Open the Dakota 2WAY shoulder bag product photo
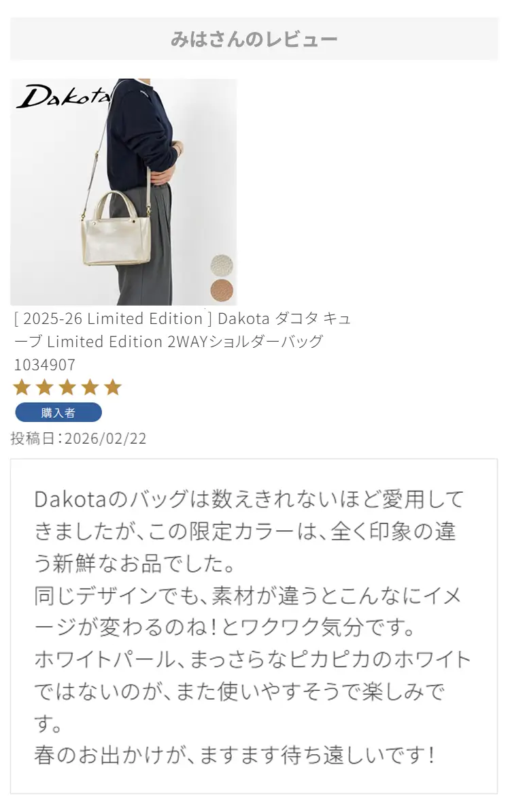The width and height of the screenshot is (510, 812). click(124, 192)
